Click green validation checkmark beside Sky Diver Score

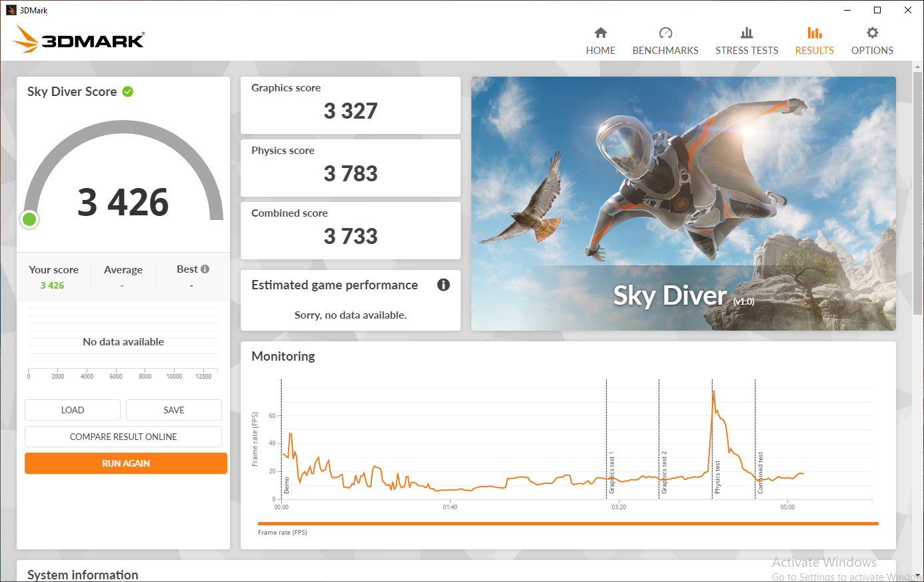pos(127,91)
